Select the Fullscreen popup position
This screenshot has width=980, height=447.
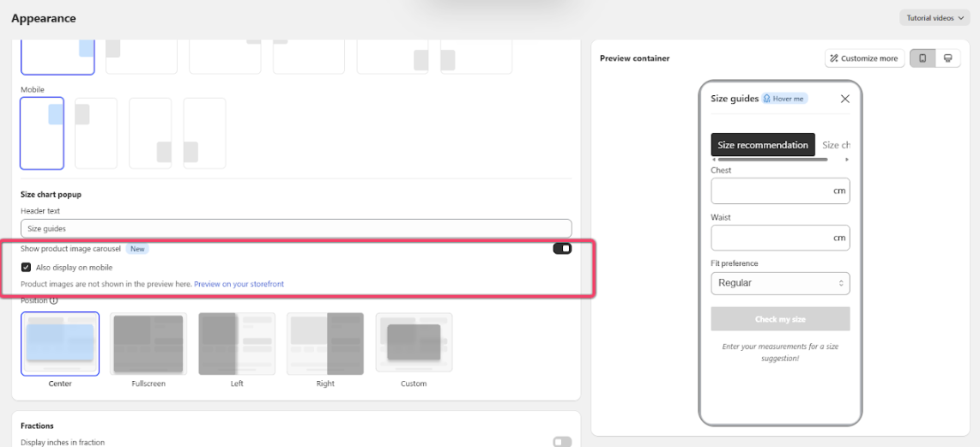[148, 344]
